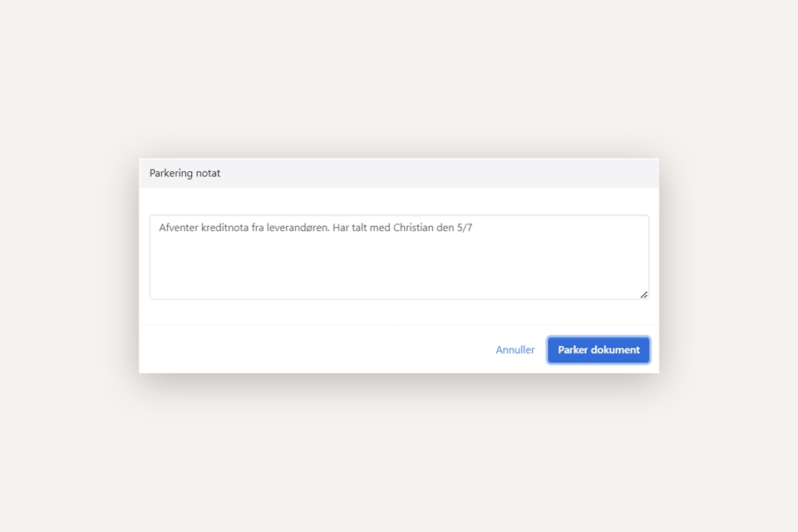Click the backdrop above the dialog
798x532 pixels.
pos(399,83)
